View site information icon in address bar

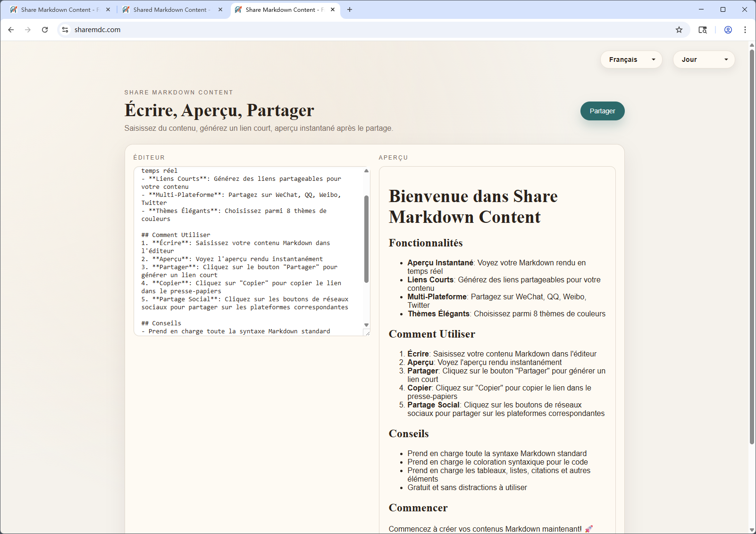pyautogui.click(x=65, y=30)
